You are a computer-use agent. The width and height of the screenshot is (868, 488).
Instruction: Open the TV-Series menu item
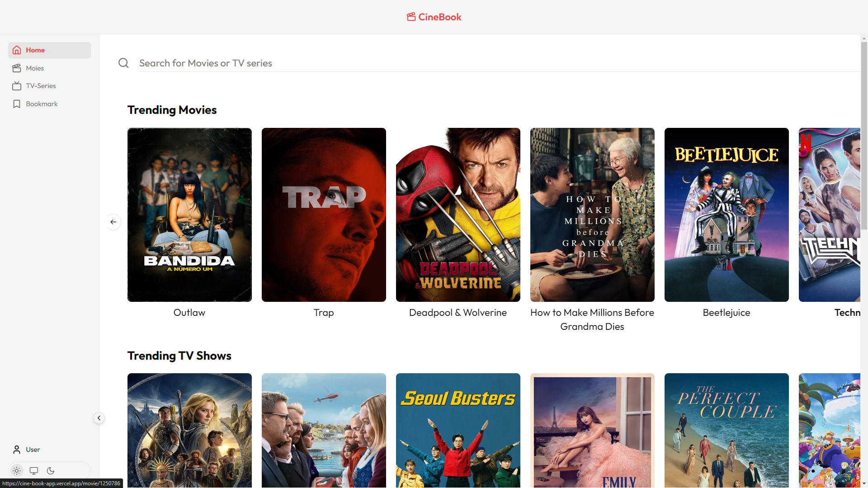pos(41,86)
